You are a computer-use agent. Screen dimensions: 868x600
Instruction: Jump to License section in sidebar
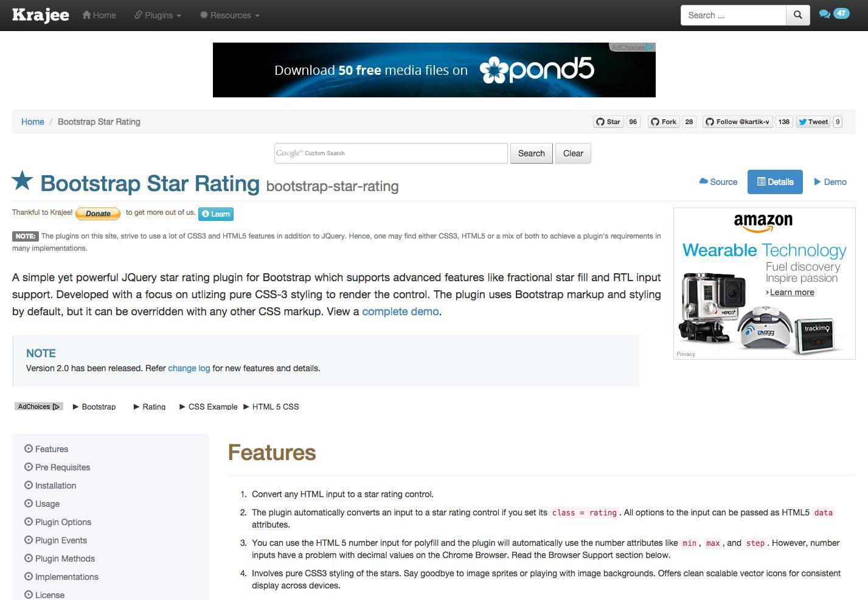[x=50, y=595]
